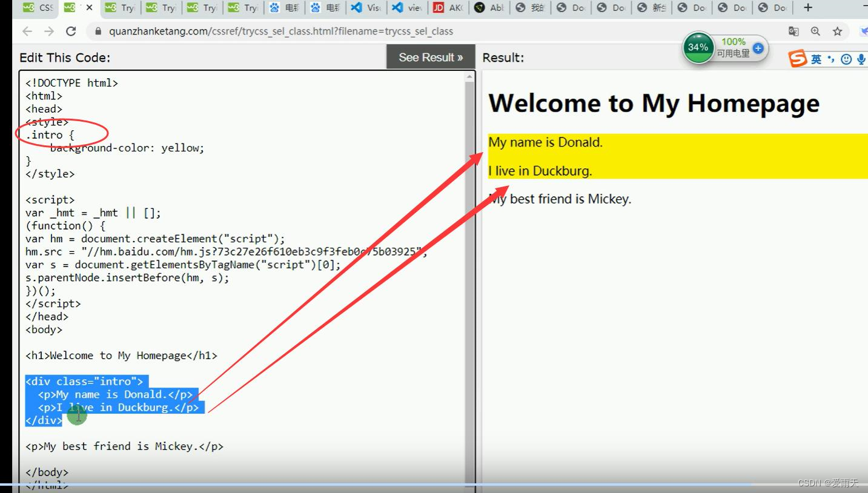Go forward with the browser arrow

49,31
